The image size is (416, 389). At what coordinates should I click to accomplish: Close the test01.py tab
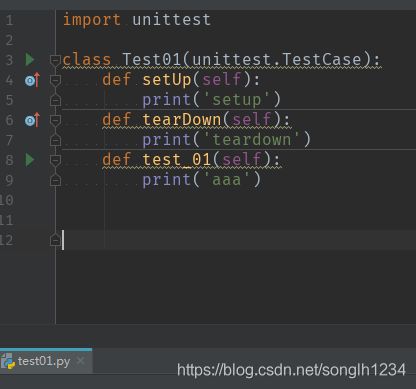81,361
